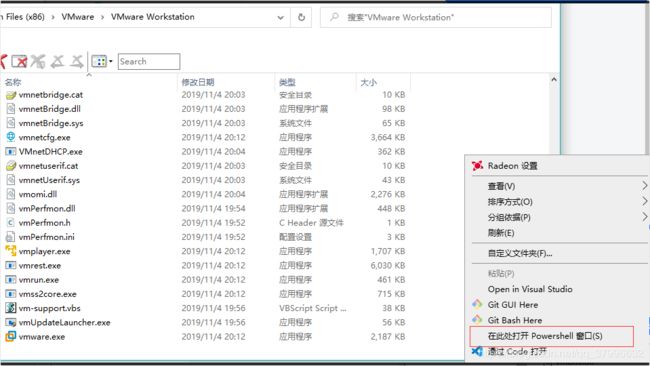
Task: Click the vmomi.dll file icon
Action: point(11,194)
